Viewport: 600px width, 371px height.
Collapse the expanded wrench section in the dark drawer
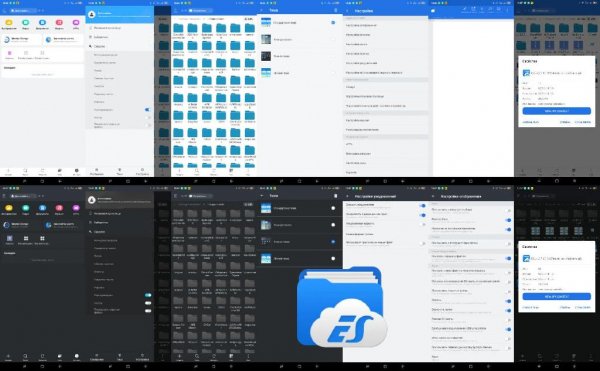pos(120,232)
